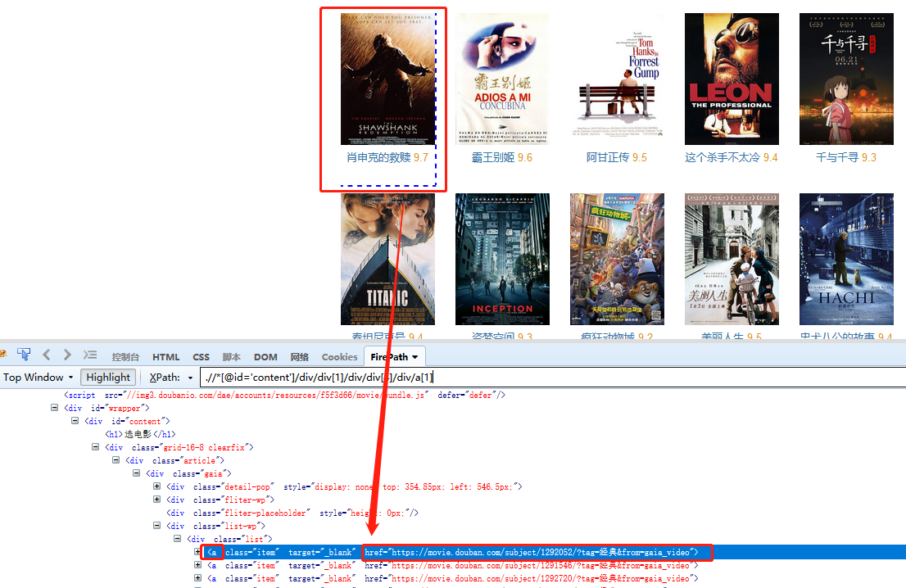Image resolution: width=906 pixels, height=588 pixels.
Task: Collapse the div id content node
Action: click(75, 420)
